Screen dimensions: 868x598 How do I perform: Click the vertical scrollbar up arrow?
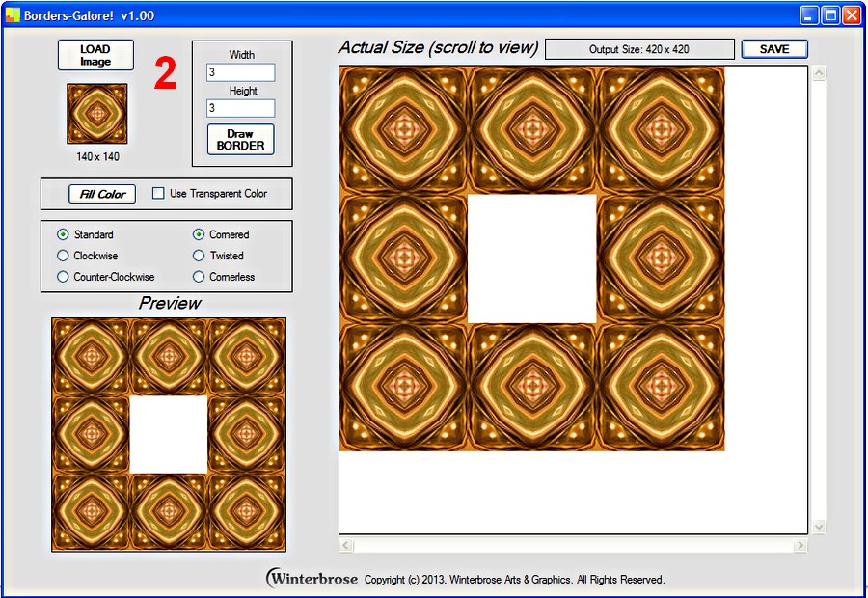tap(819, 73)
